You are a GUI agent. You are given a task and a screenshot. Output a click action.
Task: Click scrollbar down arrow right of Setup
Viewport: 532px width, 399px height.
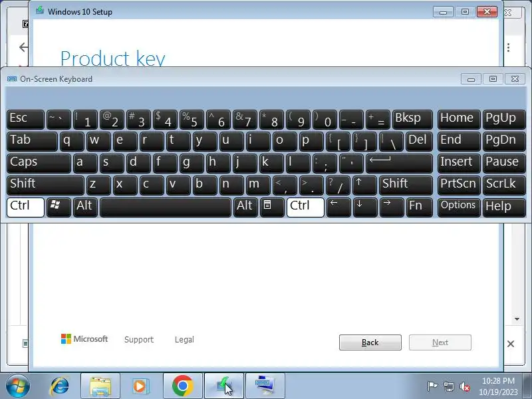tap(517, 319)
